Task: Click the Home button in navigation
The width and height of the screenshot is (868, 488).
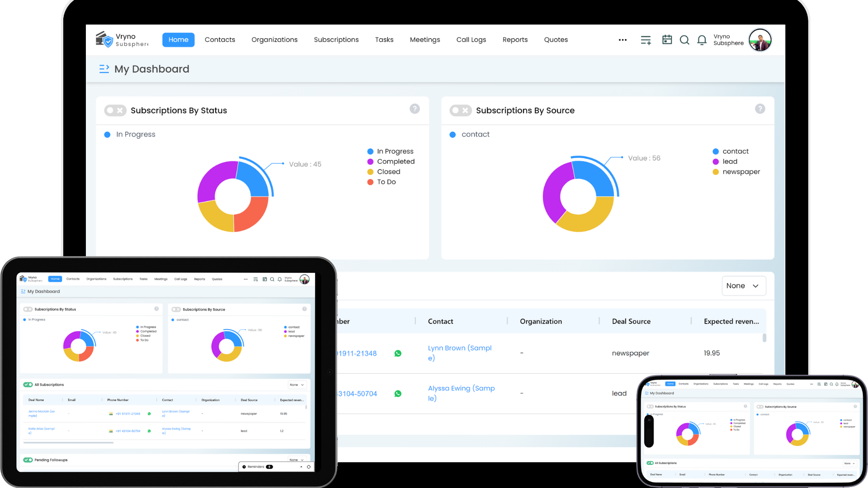Action: (x=178, y=40)
